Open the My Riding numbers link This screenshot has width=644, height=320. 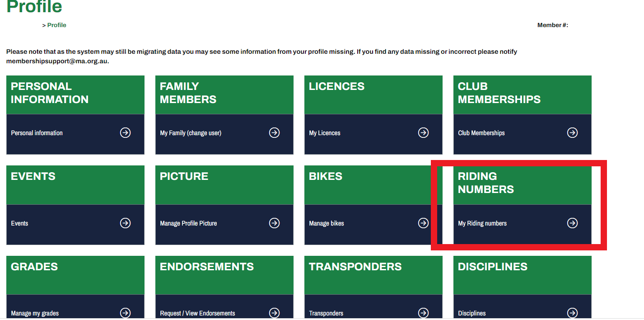[x=482, y=223]
